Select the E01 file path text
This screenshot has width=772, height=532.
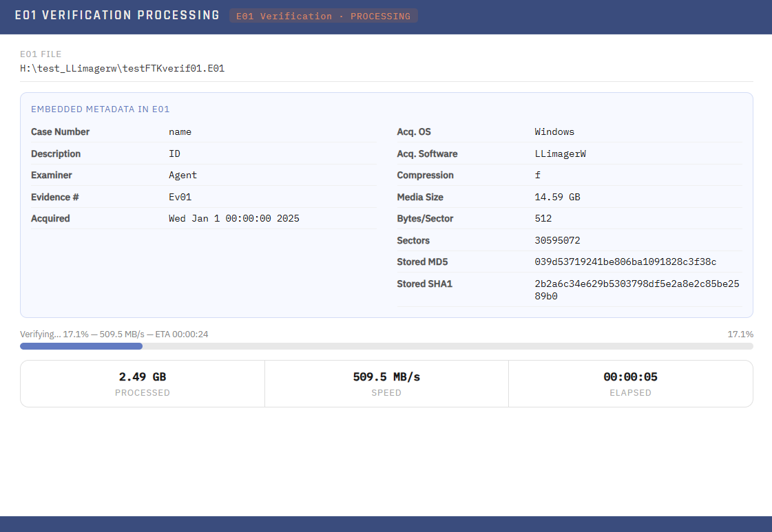122,68
